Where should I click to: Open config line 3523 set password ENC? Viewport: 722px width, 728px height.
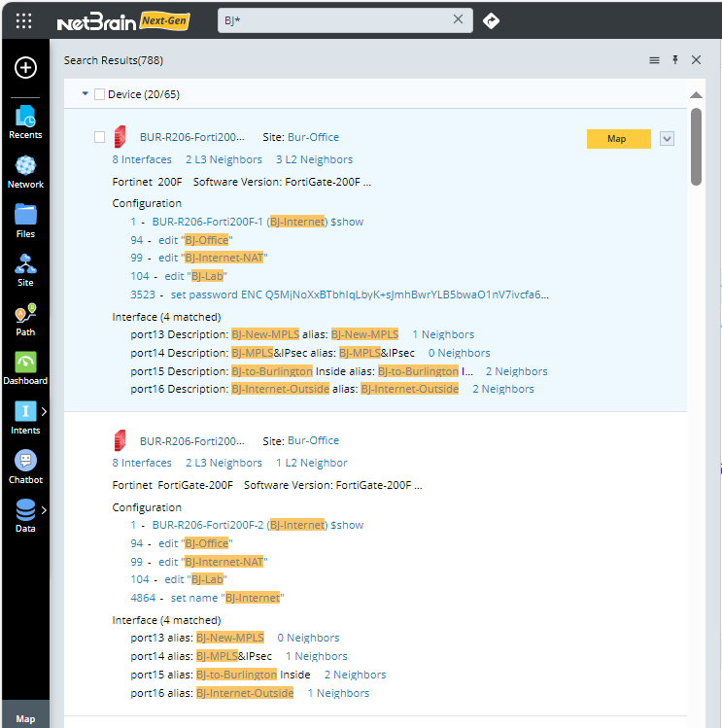click(x=360, y=295)
